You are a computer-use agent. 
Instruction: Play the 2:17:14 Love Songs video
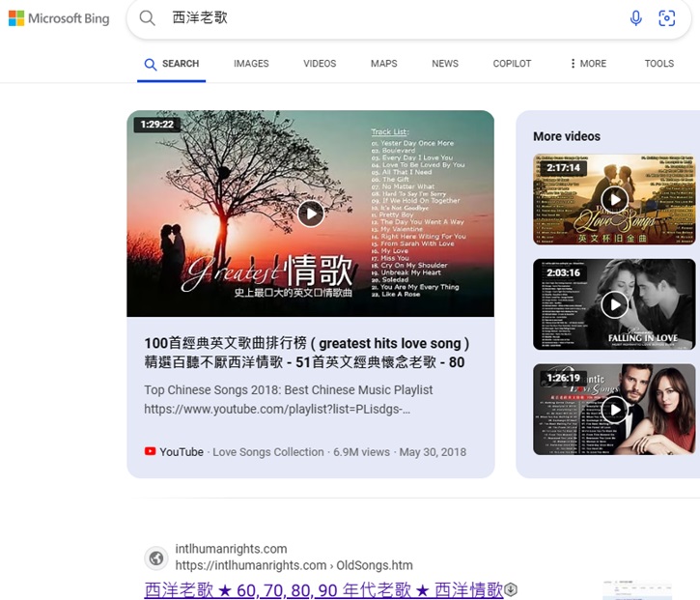point(614,200)
